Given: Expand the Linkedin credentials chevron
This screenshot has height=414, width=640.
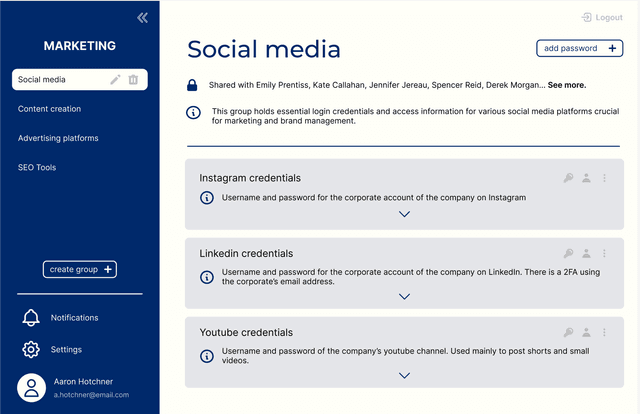Looking at the screenshot, I should (x=404, y=296).
